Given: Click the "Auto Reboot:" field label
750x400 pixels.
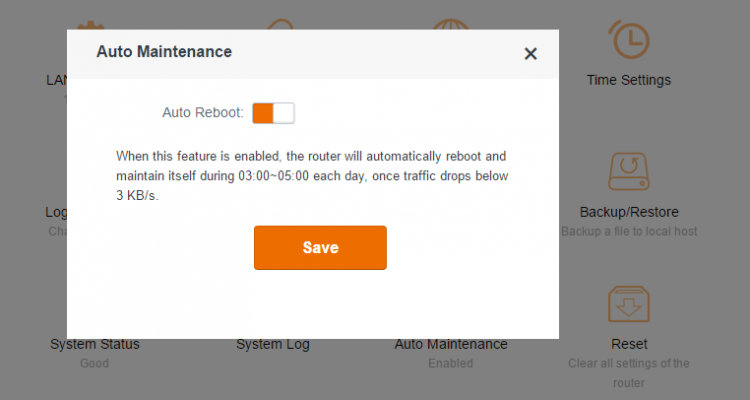Looking at the screenshot, I should point(203,113).
